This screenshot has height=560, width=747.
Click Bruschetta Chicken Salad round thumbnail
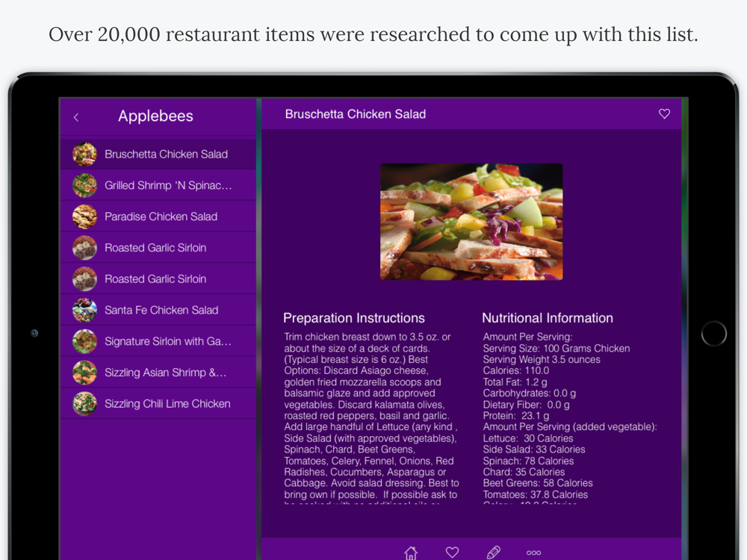(x=84, y=155)
